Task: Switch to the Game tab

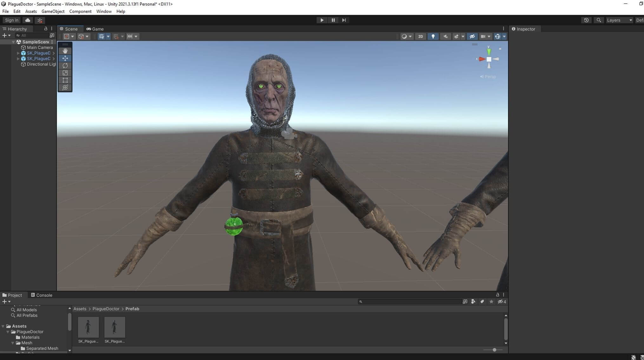Action: tap(95, 29)
